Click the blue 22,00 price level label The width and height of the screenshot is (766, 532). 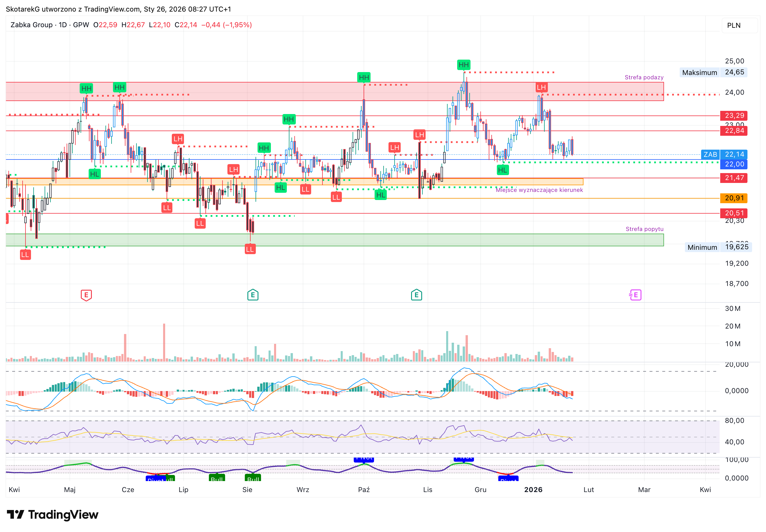pos(734,164)
